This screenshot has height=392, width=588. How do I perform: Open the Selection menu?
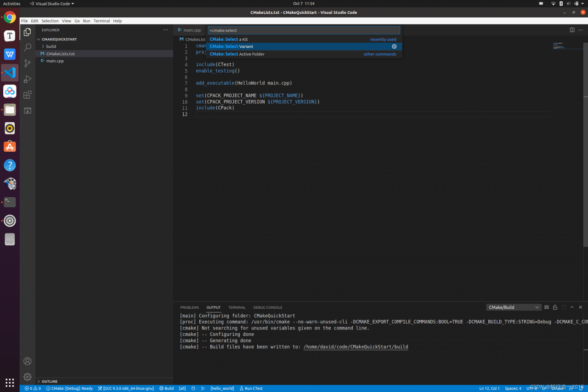tap(50, 21)
